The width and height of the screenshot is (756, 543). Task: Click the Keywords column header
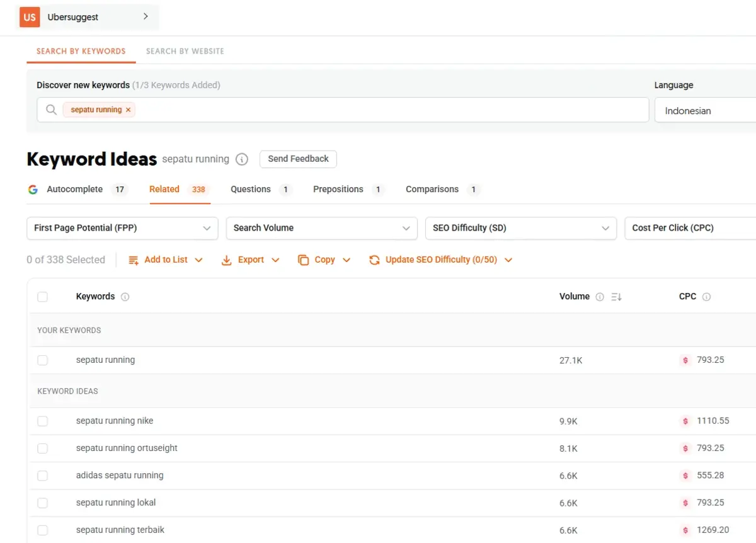coord(95,297)
